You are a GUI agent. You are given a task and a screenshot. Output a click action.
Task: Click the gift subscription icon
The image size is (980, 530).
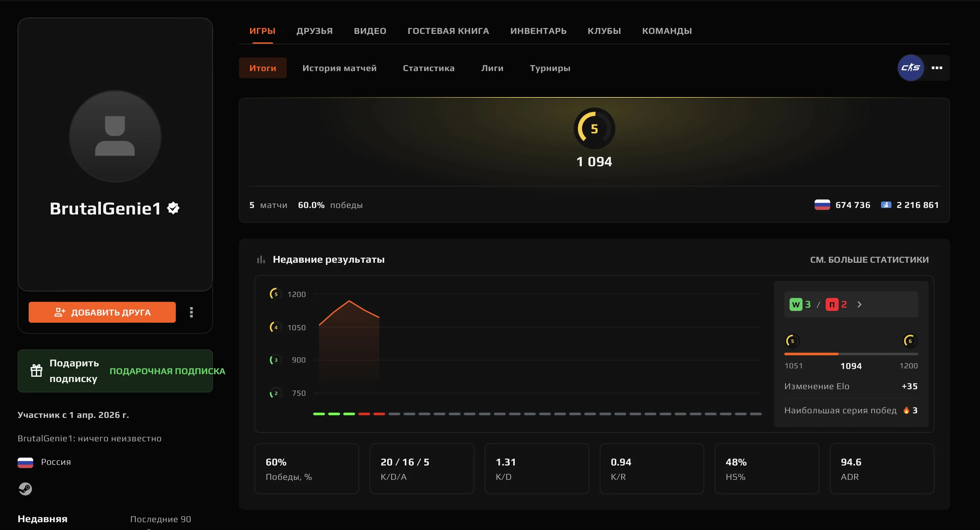[x=36, y=371]
